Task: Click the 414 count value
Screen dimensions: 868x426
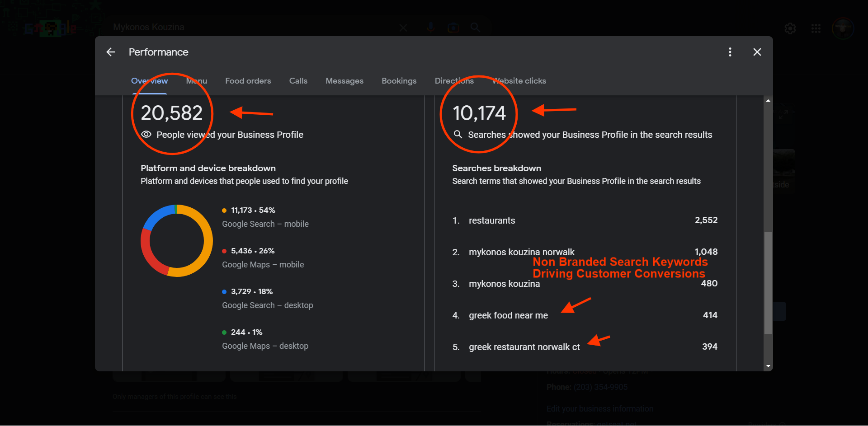Action: [710, 315]
